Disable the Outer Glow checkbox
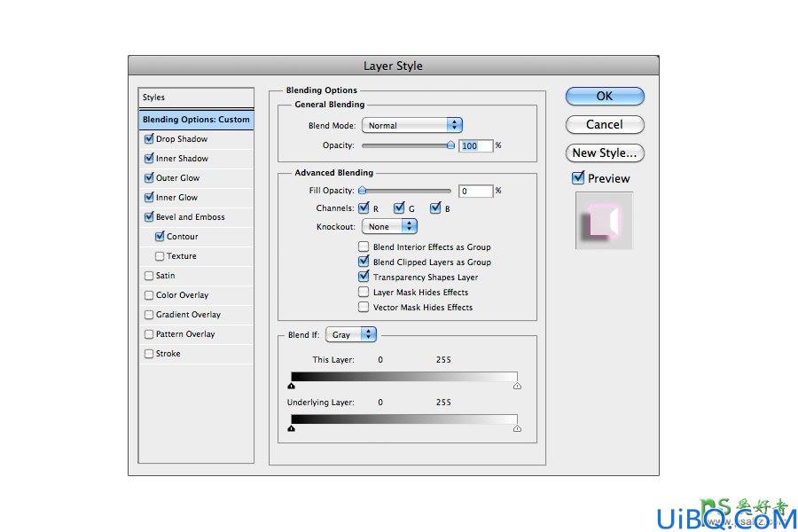This screenshot has width=798, height=532. tap(149, 177)
